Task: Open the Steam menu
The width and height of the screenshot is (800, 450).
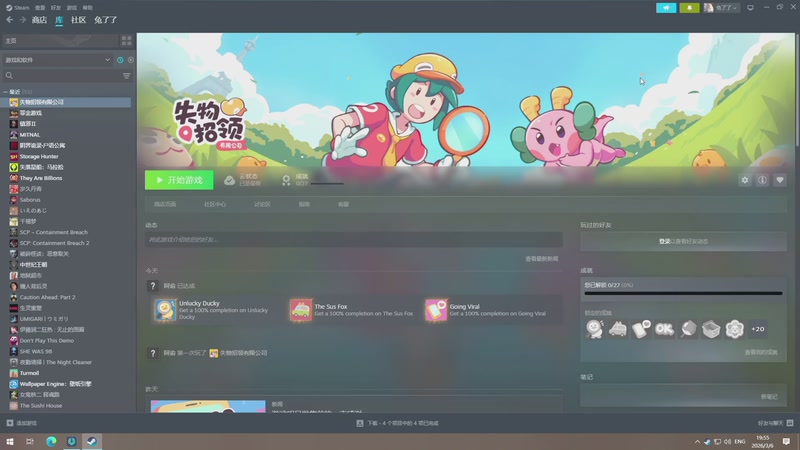Action: [17, 8]
